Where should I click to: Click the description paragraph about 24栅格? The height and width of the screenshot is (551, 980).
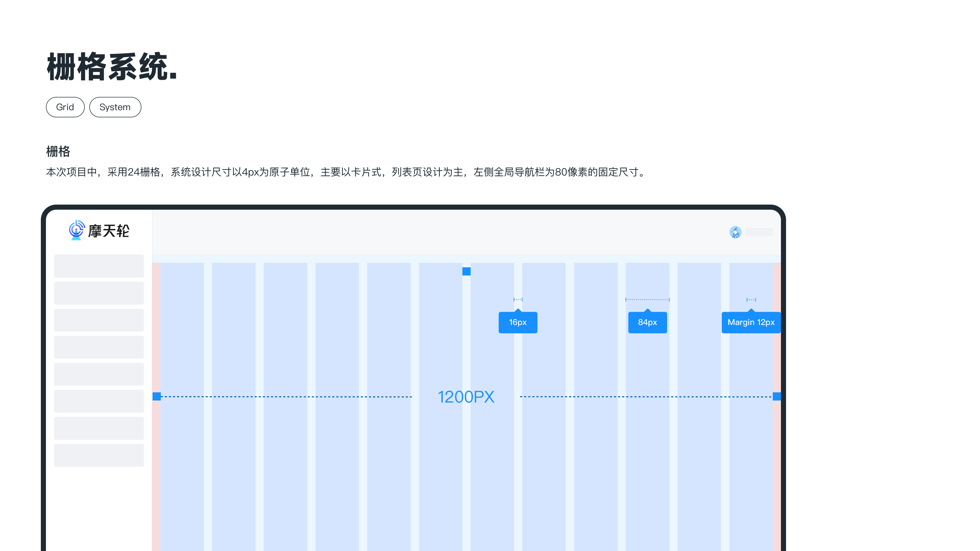[x=346, y=172]
